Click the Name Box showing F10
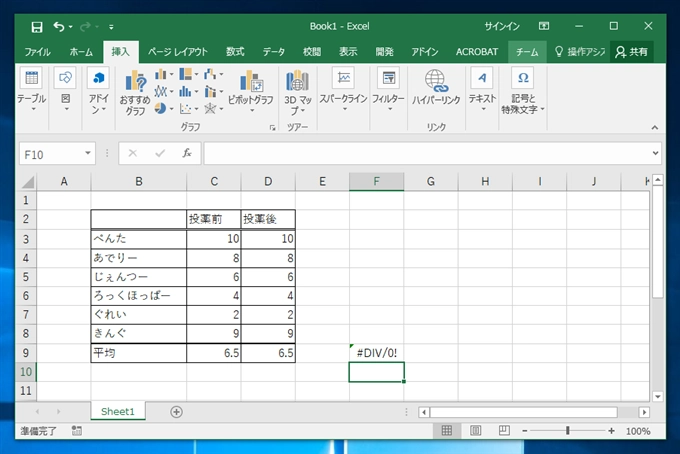Viewport: 680px width, 454px height. pos(51,154)
